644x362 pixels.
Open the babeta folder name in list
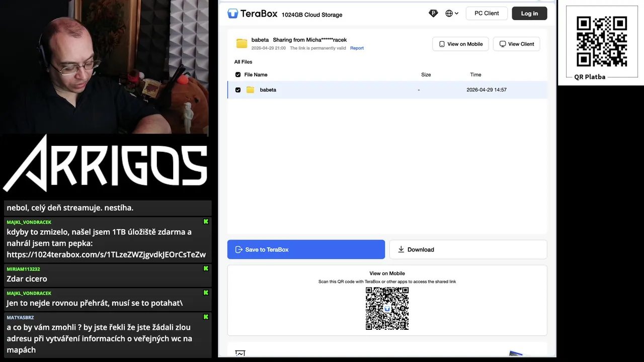pos(268,90)
